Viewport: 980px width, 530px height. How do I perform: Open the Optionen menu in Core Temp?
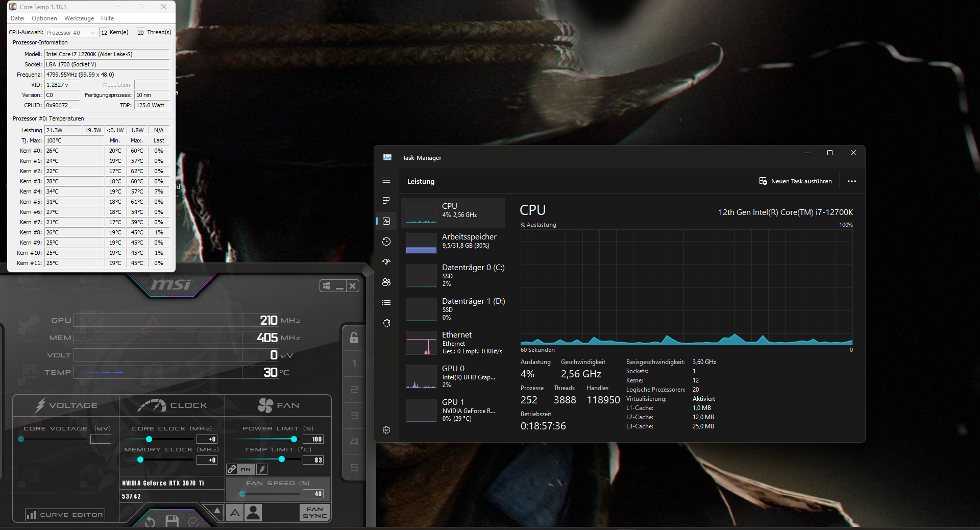point(44,18)
